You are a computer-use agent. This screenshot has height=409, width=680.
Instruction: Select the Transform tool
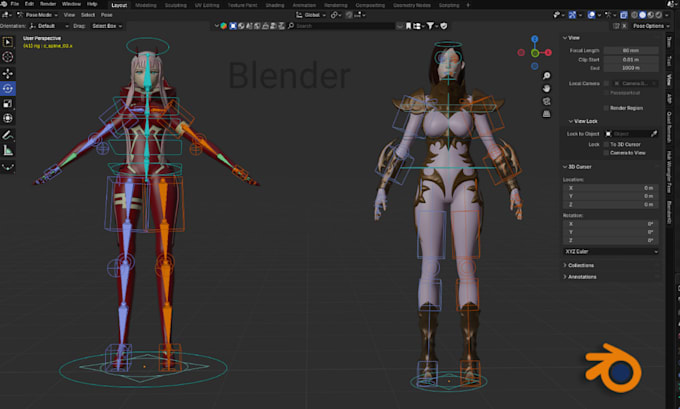[x=8, y=118]
